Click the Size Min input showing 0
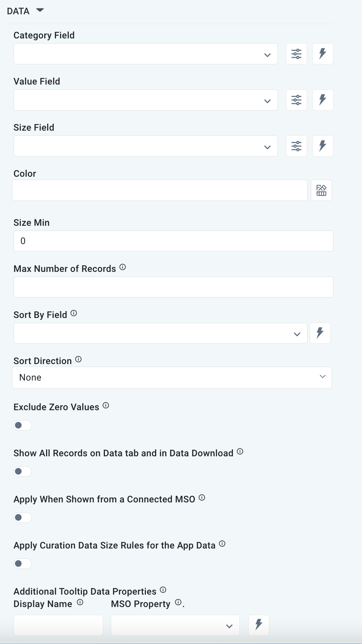 point(173,241)
